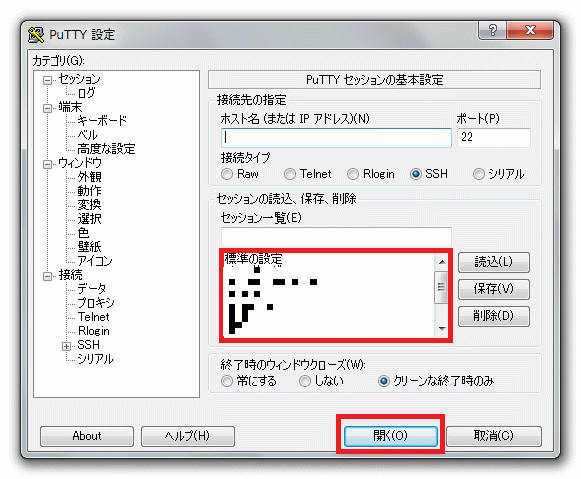Collapse the ウィンドウ category node
Image resolution: width=581 pixels, height=479 pixels.
47,164
